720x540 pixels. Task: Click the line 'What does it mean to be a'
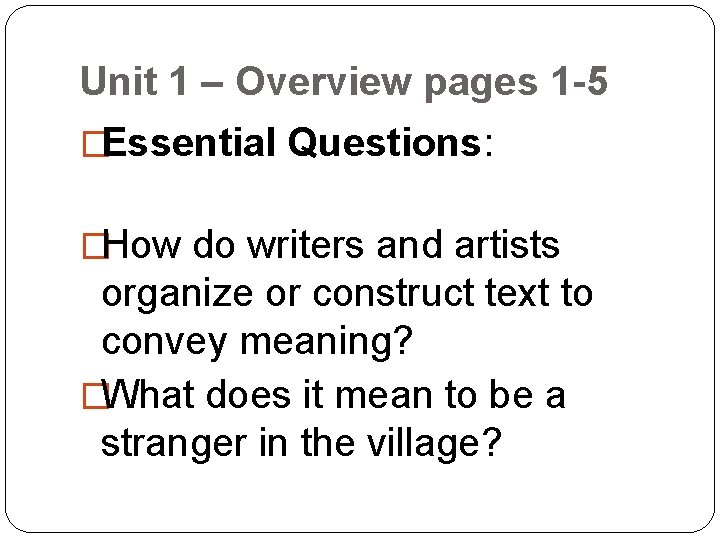(333, 395)
